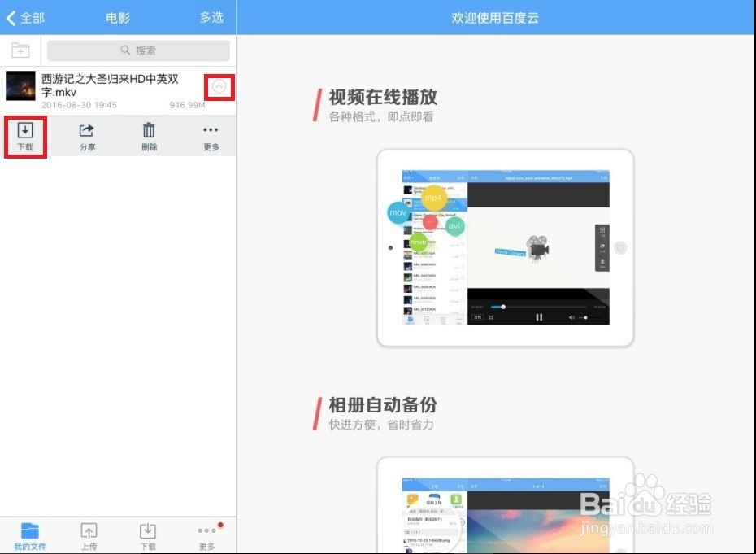Go back to 全部 folder list
756x554 pixels.
coord(25,18)
